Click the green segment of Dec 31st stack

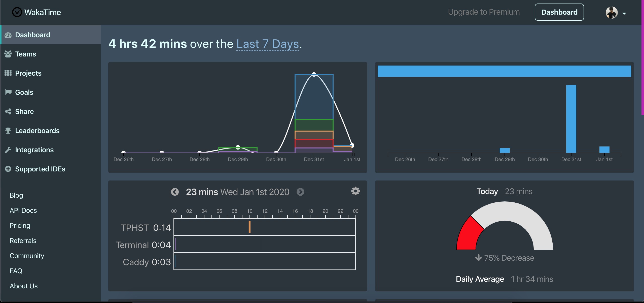(314, 125)
